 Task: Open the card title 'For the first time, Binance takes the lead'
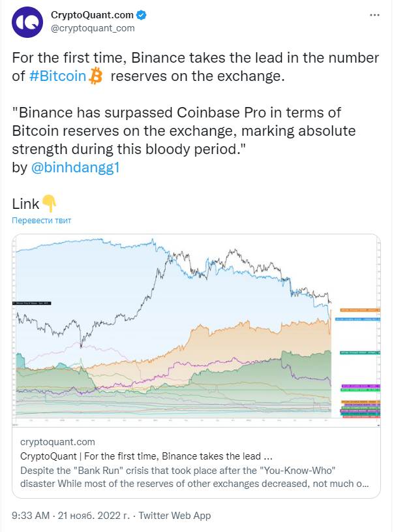pyautogui.click(x=151, y=456)
